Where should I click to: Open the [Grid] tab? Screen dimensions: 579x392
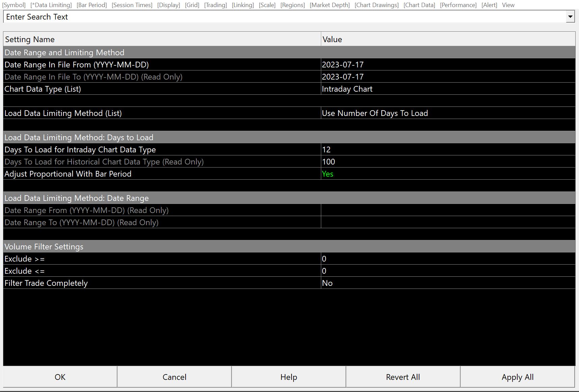pyautogui.click(x=192, y=5)
